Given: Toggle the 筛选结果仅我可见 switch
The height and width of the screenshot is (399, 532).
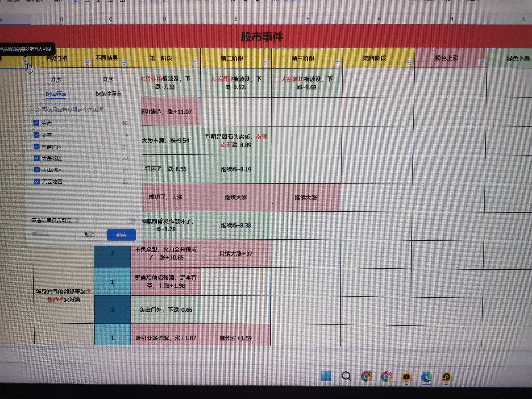Looking at the screenshot, I should point(131,221).
